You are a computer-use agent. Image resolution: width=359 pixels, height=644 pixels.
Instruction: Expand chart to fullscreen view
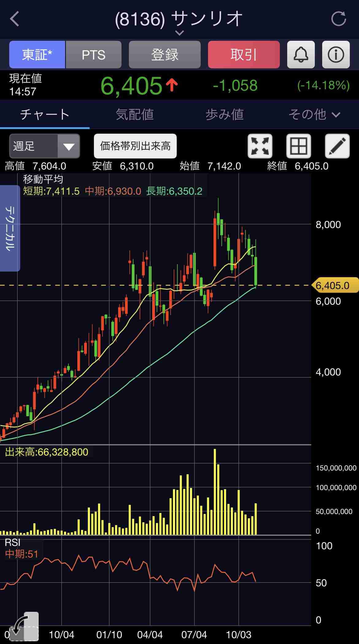260,146
